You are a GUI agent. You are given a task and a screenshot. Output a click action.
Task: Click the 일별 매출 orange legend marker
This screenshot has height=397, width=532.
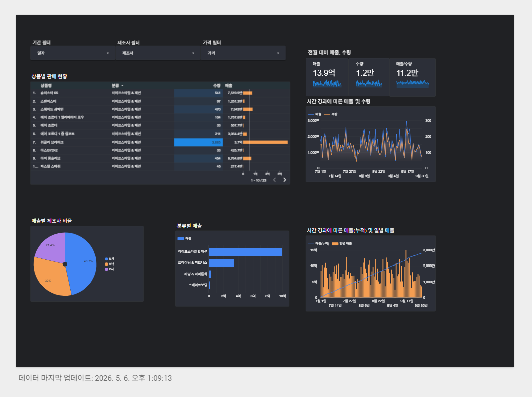(x=335, y=244)
